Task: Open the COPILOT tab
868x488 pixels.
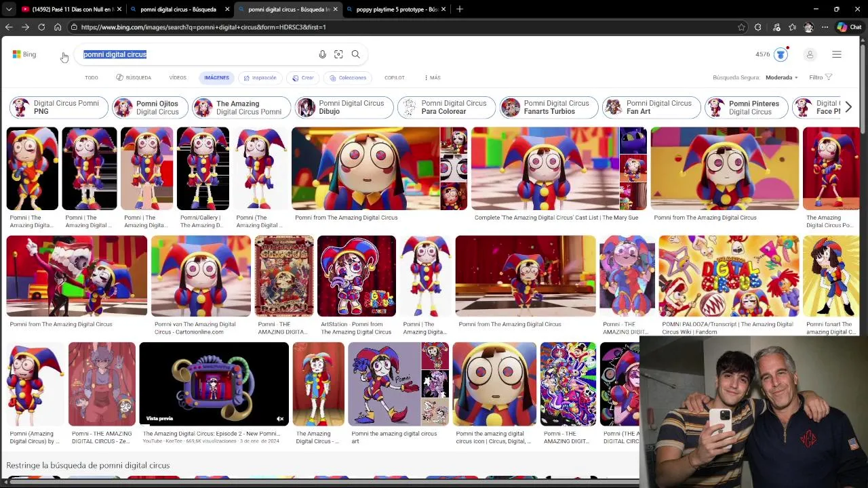Action: coord(395,78)
